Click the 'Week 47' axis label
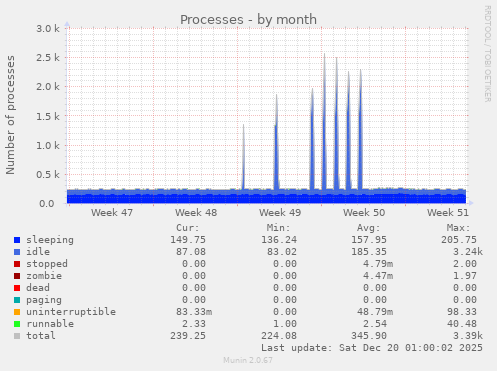 tap(112, 213)
